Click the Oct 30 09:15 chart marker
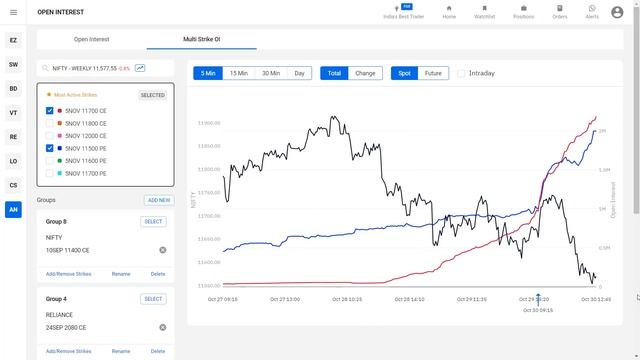 click(538, 300)
